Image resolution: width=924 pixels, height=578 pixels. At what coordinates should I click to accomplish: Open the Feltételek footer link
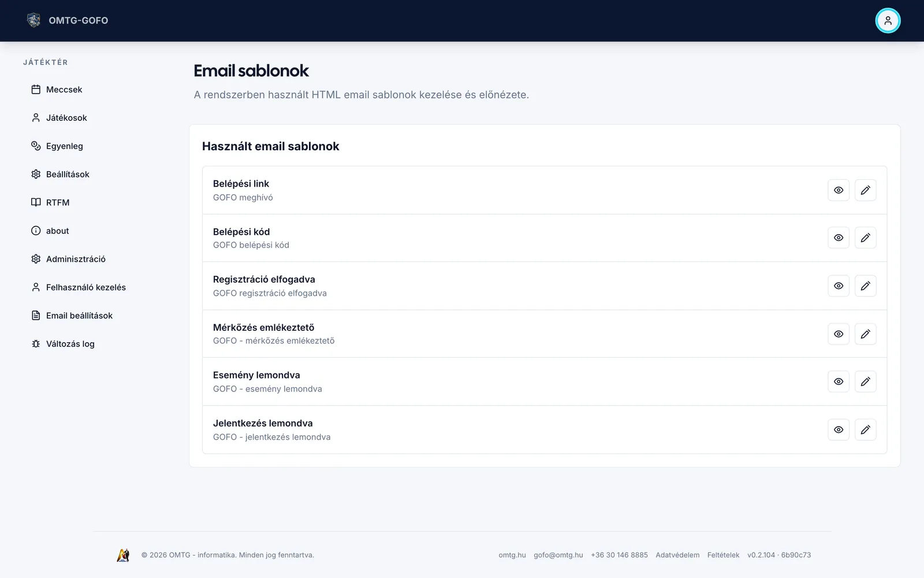723,555
